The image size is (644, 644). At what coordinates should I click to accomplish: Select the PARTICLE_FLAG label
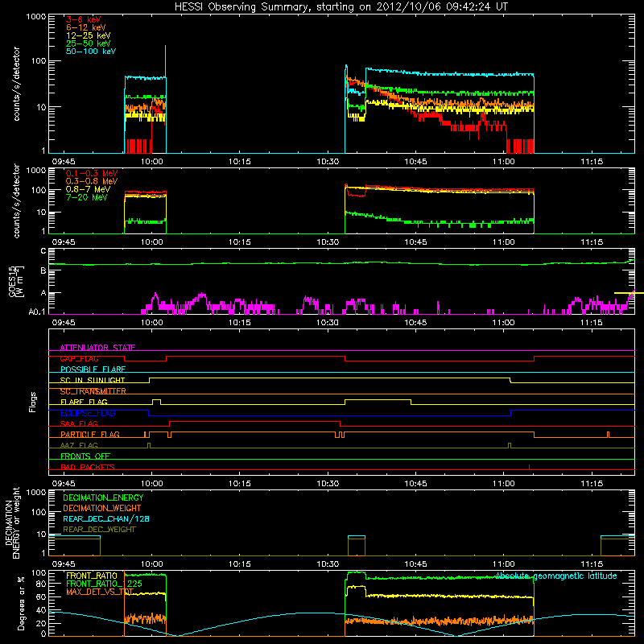tap(90, 435)
